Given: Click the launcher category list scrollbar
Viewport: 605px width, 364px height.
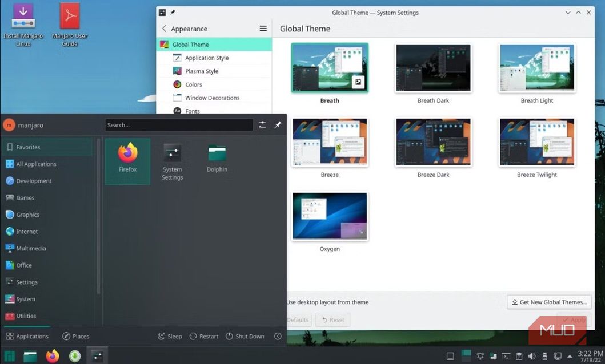Looking at the screenshot, I should click(98, 216).
